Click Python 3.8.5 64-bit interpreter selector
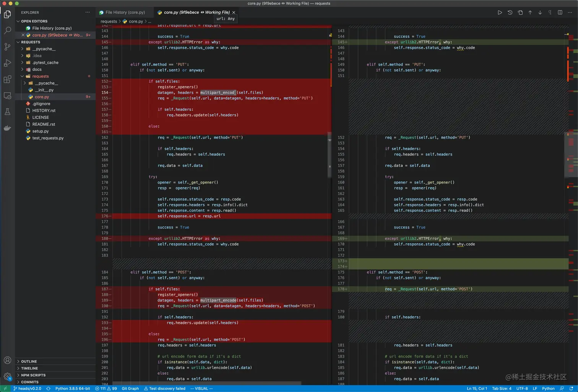Viewport: 578px width, 392px height. pyautogui.click(x=73, y=389)
